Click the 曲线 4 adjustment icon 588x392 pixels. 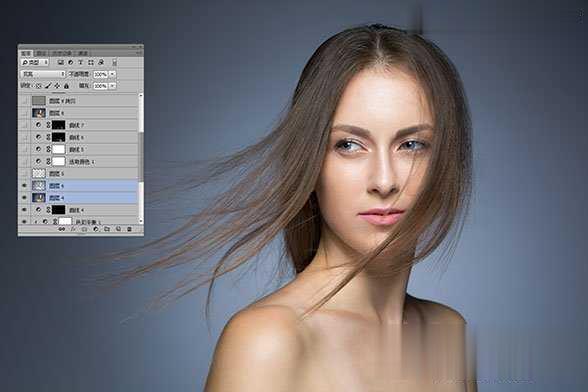pyautogui.click(x=38, y=210)
